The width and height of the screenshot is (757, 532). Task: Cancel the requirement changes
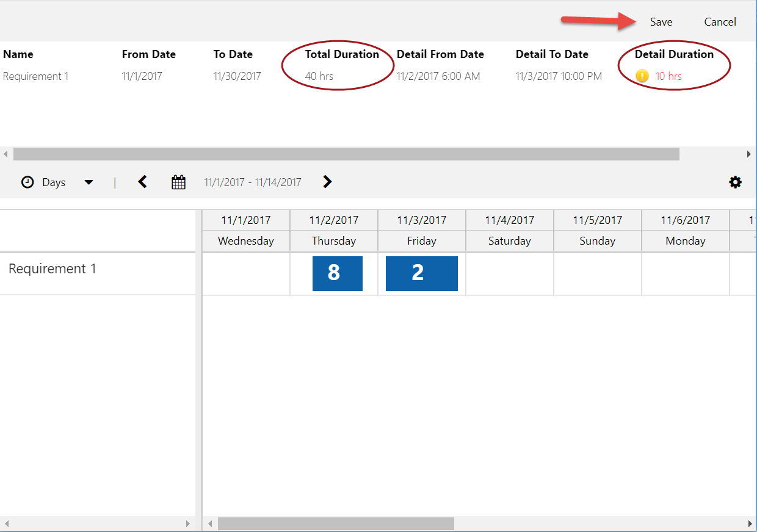coord(720,22)
